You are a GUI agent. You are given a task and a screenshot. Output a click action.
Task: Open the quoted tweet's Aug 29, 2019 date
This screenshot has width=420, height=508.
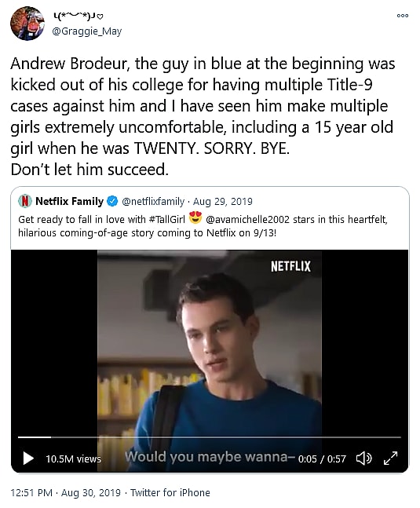(x=222, y=202)
